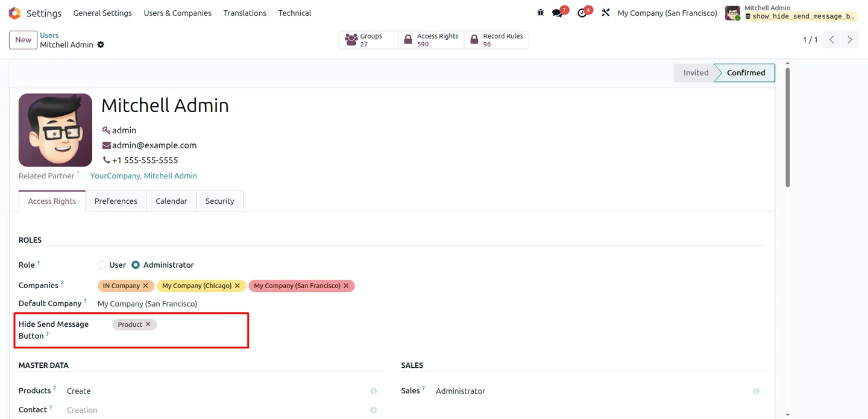Screen dimensions: 868x419
Task: Open the Odoo Settings app logo
Action: (14, 13)
